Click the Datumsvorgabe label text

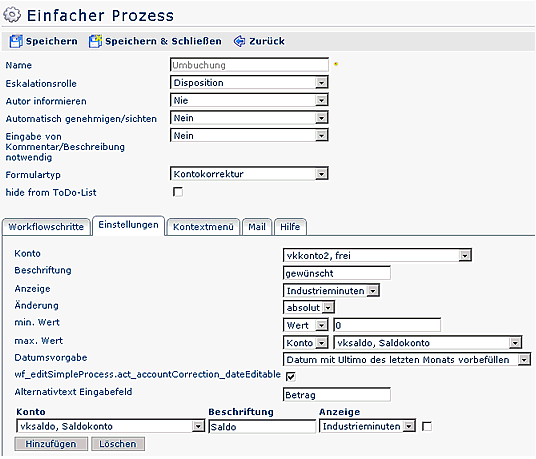coord(51,358)
